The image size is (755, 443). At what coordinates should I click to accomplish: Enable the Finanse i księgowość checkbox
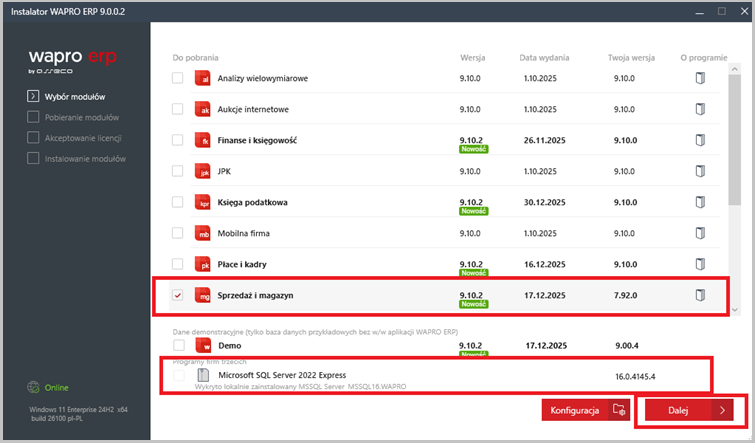[x=177, y=140]
